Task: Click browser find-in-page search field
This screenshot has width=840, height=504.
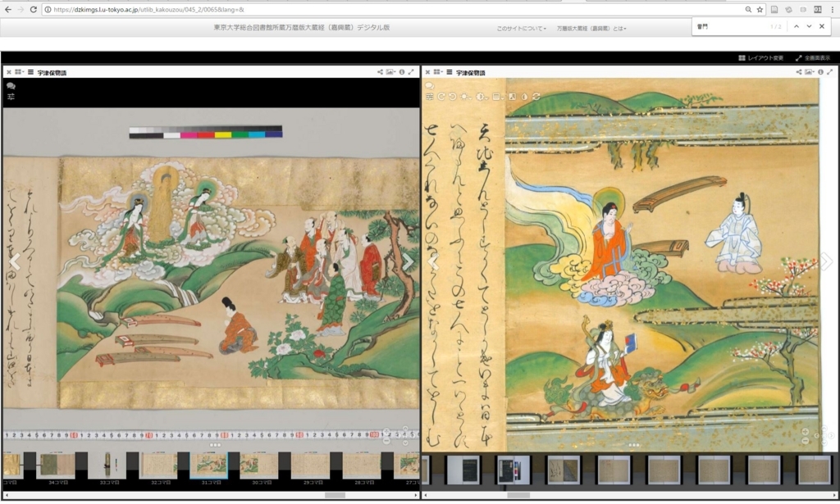Action: [x=730, y=26]
